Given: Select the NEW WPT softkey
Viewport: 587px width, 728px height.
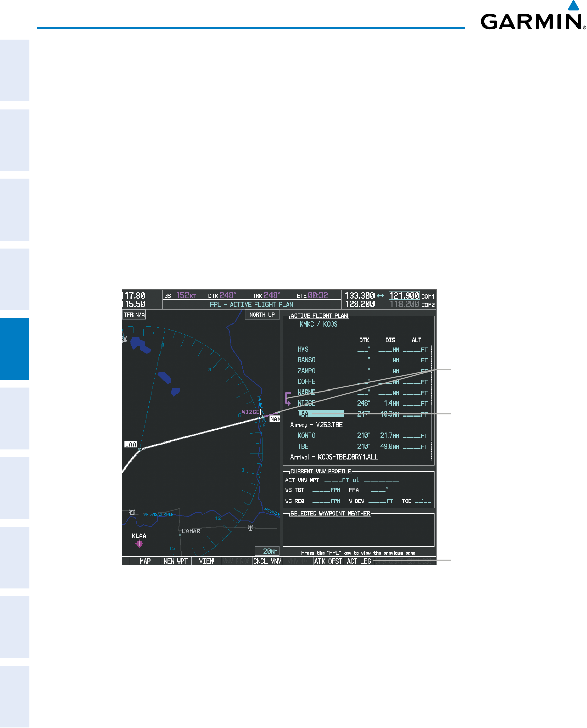Looking at the screenshot, I should (176, 561).
